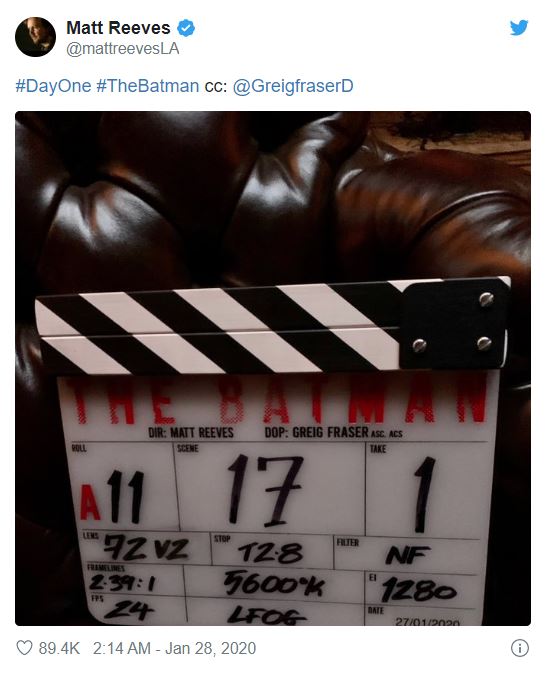Click DOP: GREIG FRASER slate text
This screenshot has height=679, width=547.
(316, 432)
